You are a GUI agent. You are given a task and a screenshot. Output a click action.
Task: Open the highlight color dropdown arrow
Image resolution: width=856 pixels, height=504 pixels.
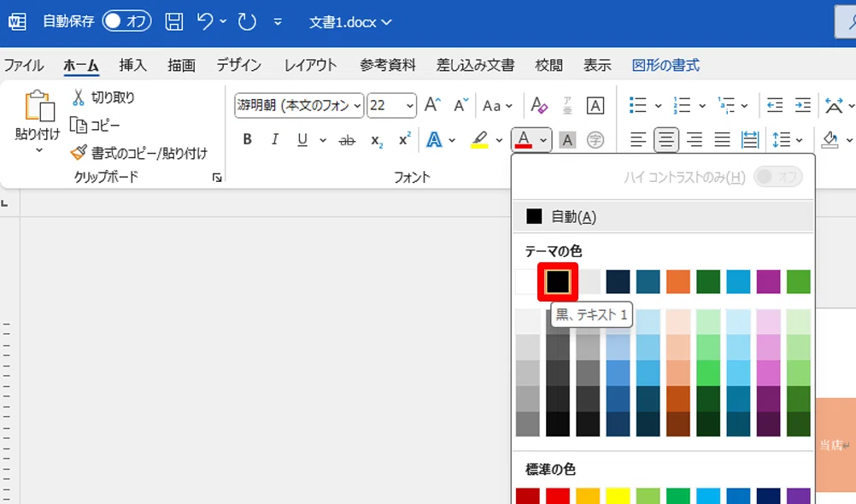(499, 140)
